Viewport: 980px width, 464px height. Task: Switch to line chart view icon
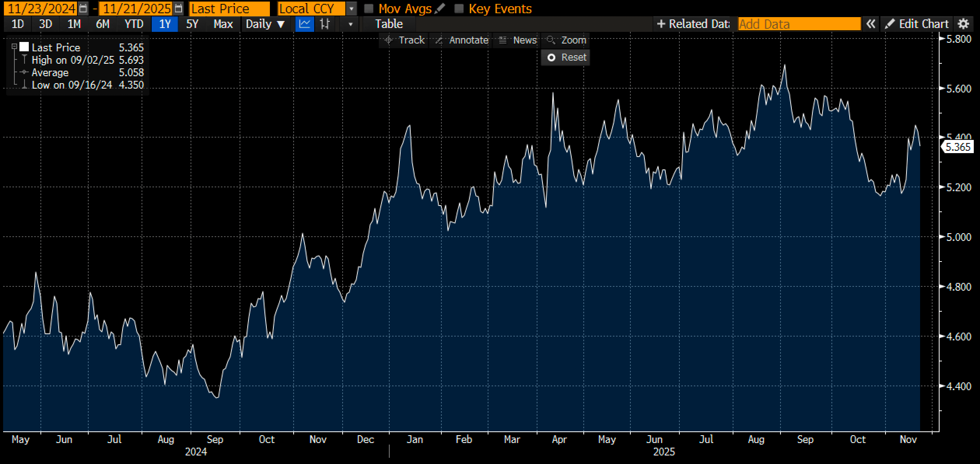point(304,24)
